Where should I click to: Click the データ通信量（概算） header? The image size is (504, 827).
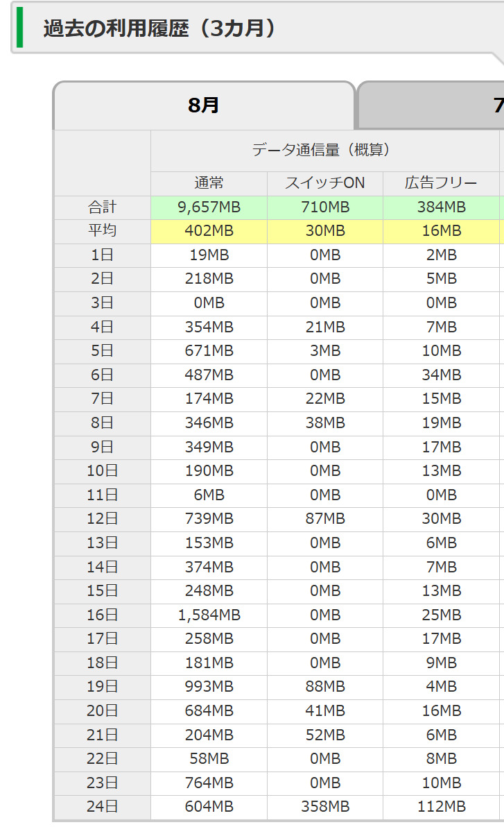pos(325,150)
